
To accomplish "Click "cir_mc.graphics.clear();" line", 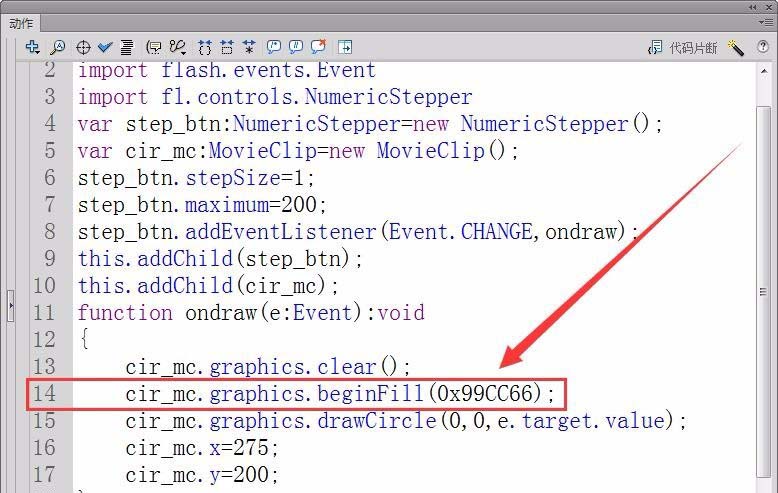I will [x=268, y=367].
